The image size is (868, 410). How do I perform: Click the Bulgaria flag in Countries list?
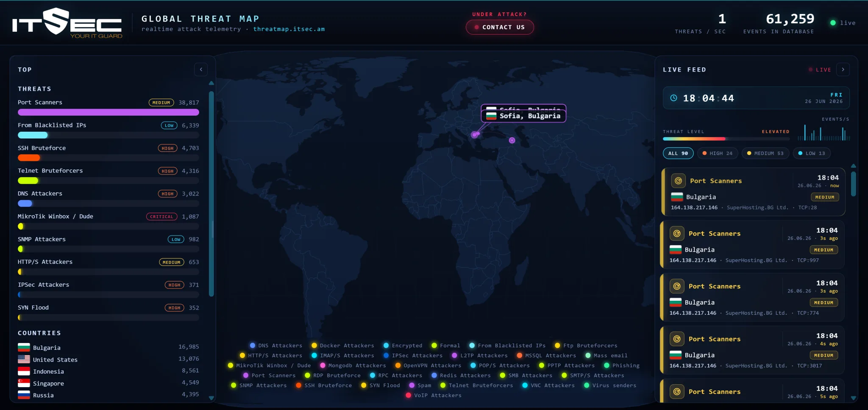tap(24, 347)
